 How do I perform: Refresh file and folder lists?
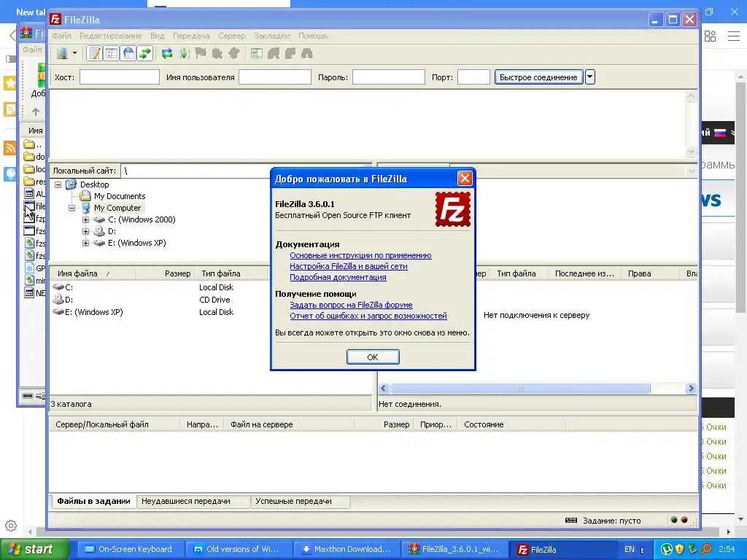point(167,53)
